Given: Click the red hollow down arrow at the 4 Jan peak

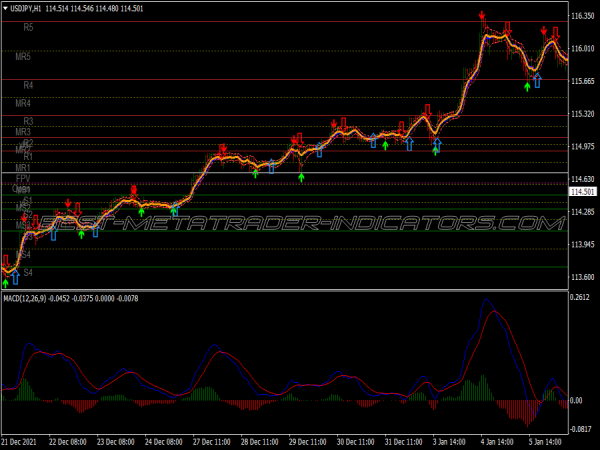Looking at the screenshot, I should click(509, 27).
